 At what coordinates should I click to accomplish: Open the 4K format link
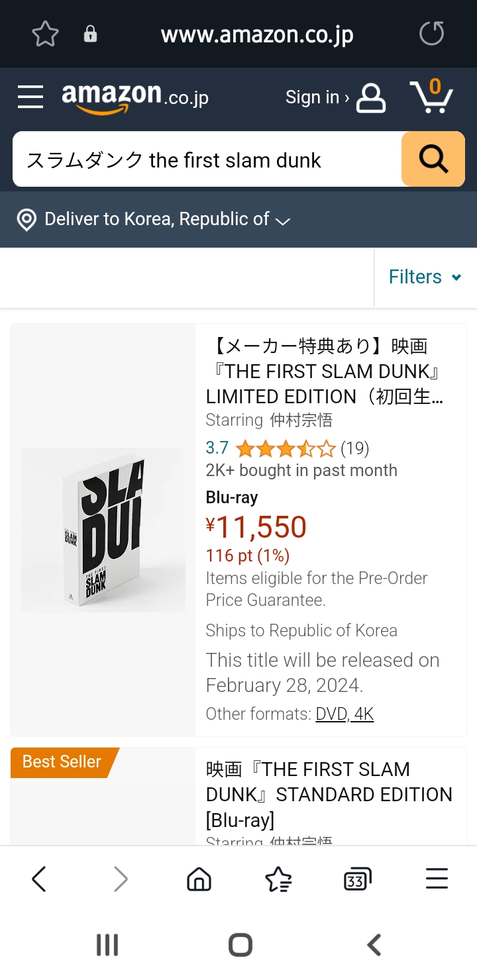[364, 714]
